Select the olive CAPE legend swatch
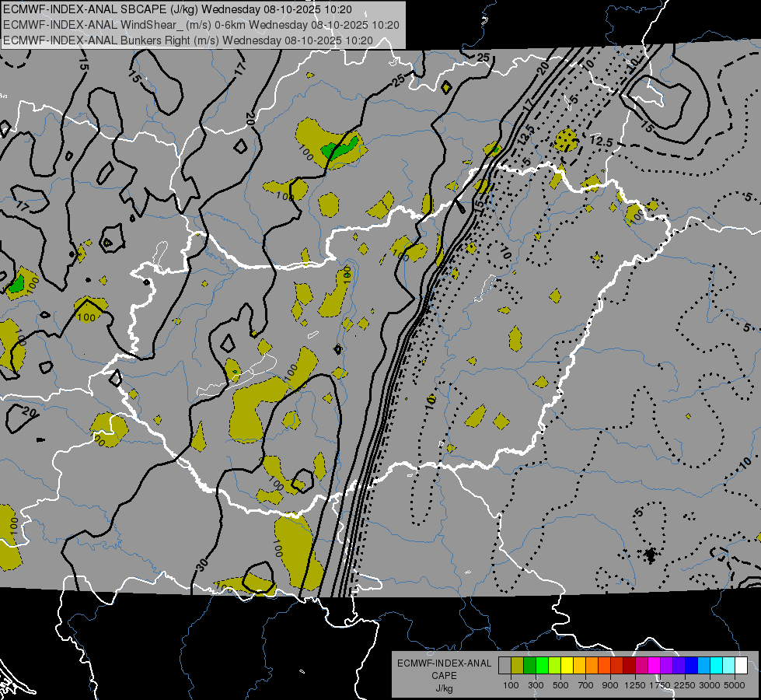Viewport: 761px width, 700px height. [x=518, y=665]
